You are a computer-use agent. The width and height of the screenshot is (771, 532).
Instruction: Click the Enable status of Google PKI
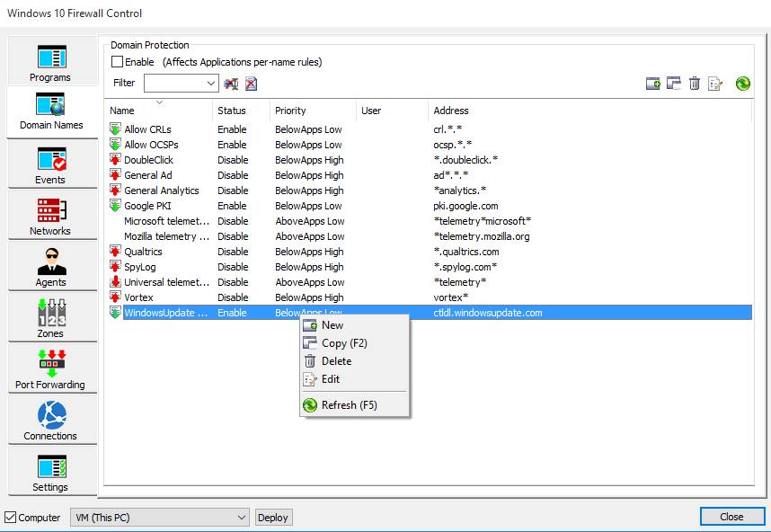tap(232, 206)
